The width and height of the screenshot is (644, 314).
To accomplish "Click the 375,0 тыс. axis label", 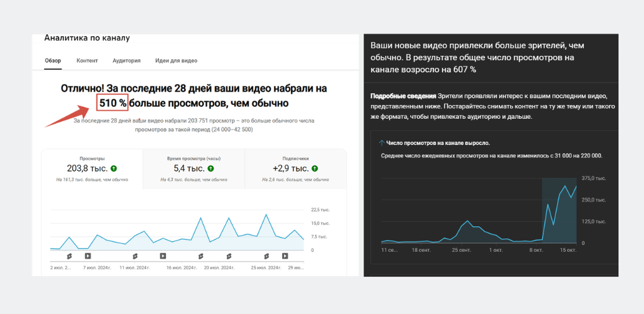I will pos(594,178).
